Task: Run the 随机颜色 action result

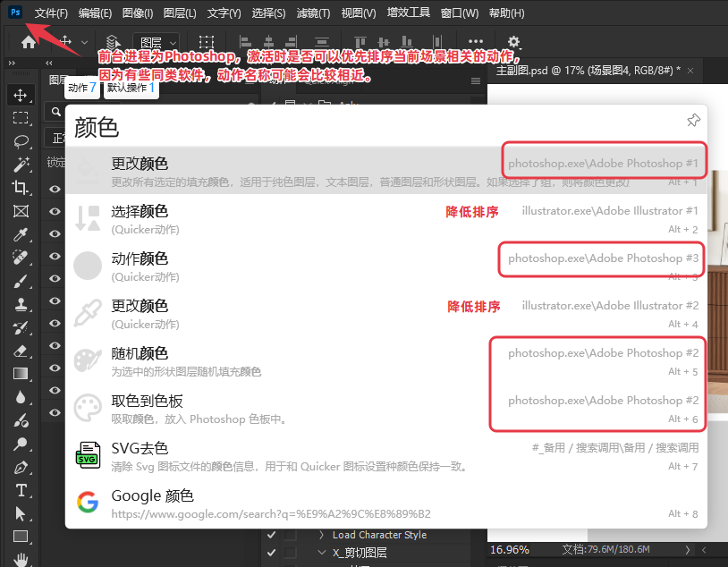Action: point(386,360)
